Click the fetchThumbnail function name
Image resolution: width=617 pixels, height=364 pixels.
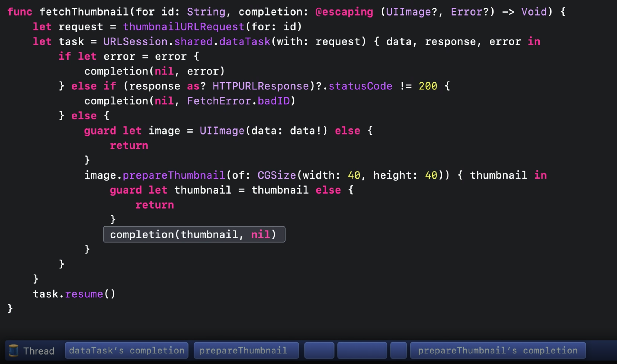(x=84, y=12)
